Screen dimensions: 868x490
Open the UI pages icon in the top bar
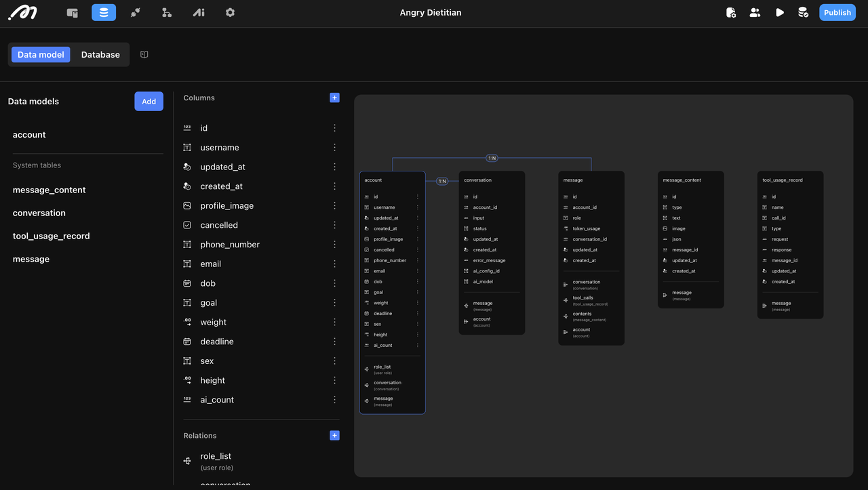point(73,12)
